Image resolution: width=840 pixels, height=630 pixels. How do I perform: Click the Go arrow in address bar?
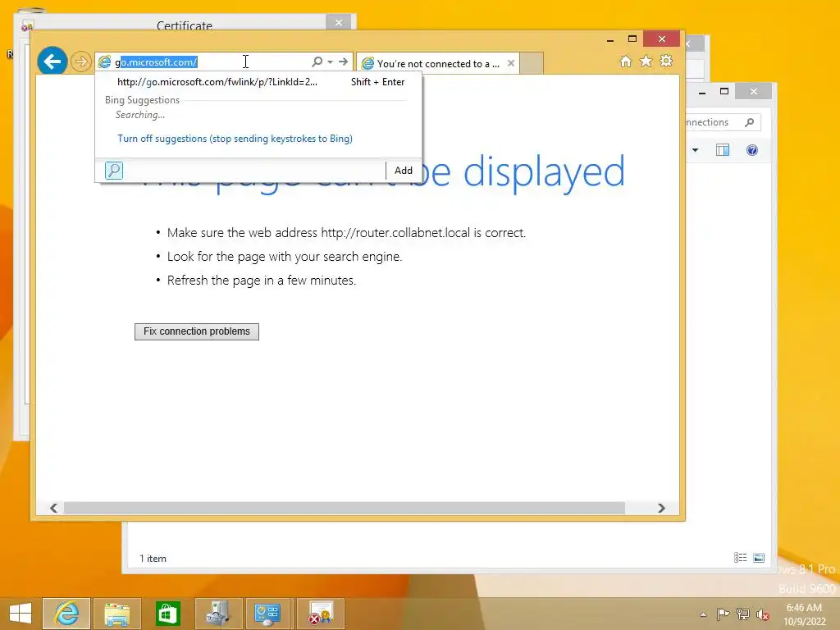[344, 62]
